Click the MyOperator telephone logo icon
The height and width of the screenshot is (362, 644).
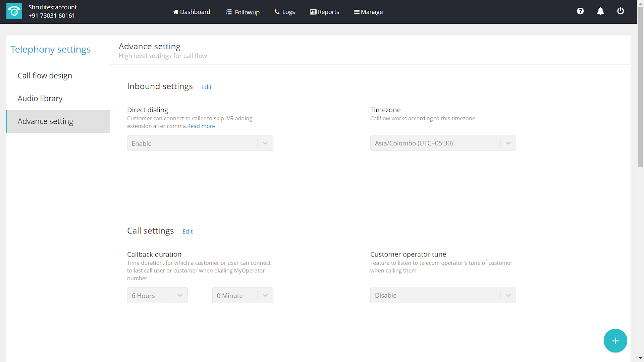pos(14,11)
